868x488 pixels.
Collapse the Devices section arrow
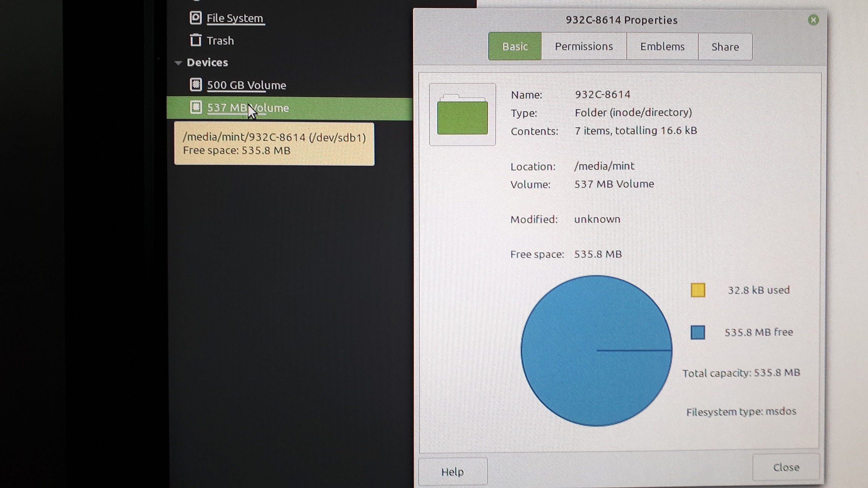click(178, 63)
